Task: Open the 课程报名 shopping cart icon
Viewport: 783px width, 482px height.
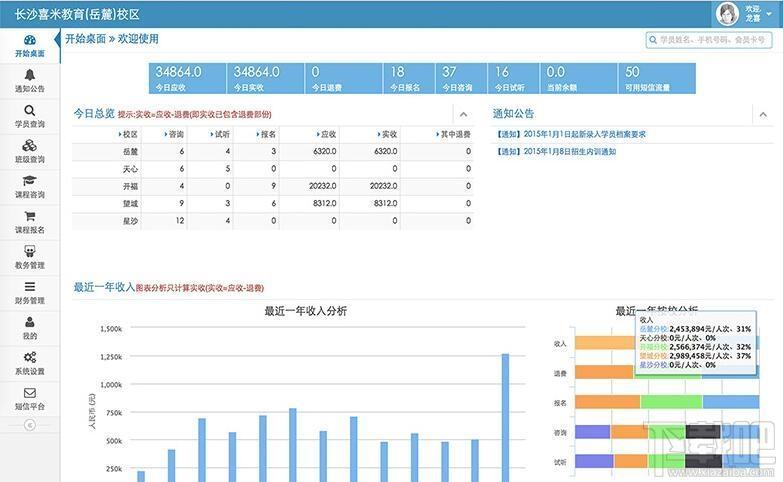Action: coord(29,216)
